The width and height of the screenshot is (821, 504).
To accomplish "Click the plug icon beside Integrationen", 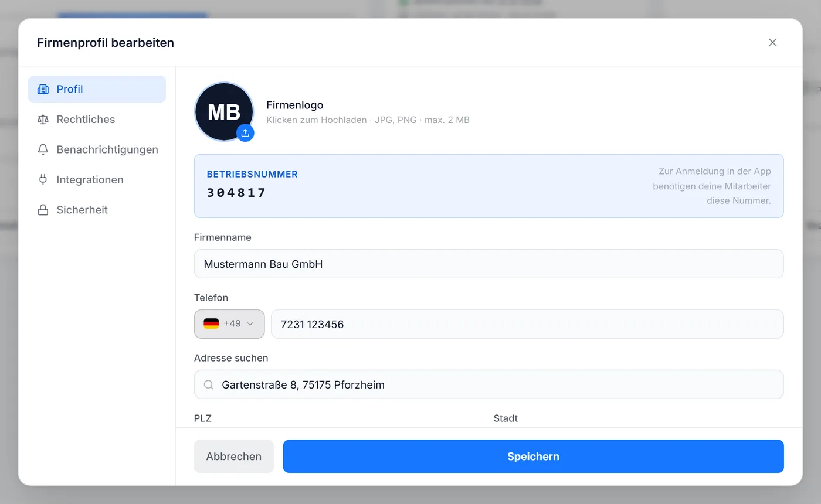I will coord(43,180).
